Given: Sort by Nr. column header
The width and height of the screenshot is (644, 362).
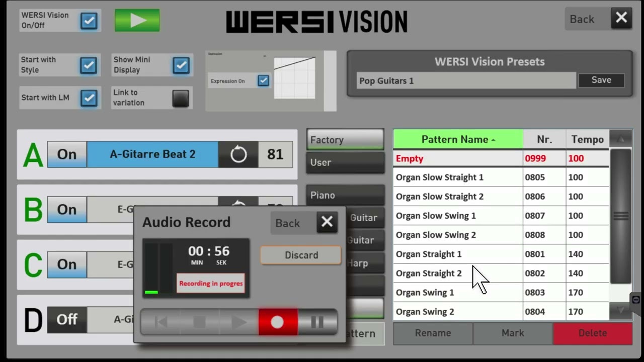Looking at the screenshot, I should coord(544,139).
